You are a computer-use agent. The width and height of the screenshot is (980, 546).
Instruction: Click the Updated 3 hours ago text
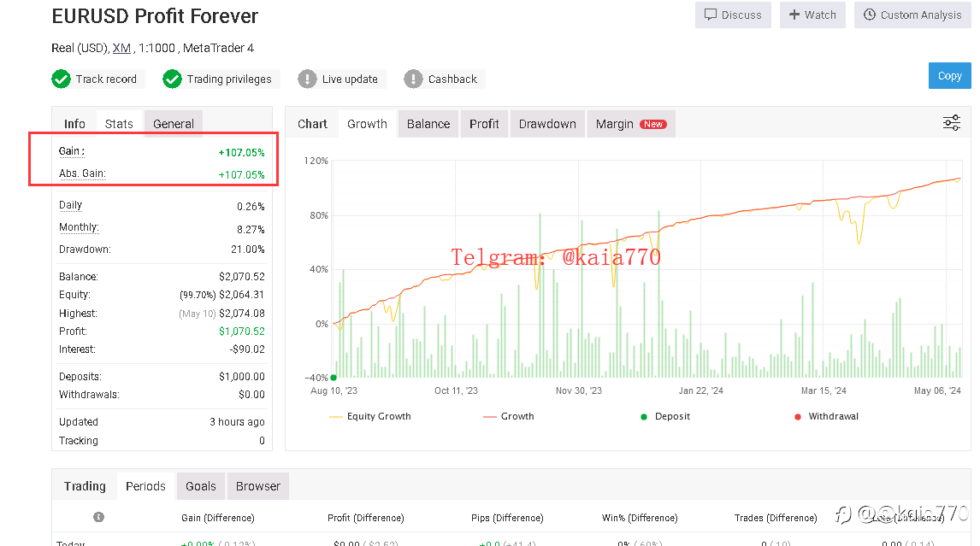[x=237, y=422]
